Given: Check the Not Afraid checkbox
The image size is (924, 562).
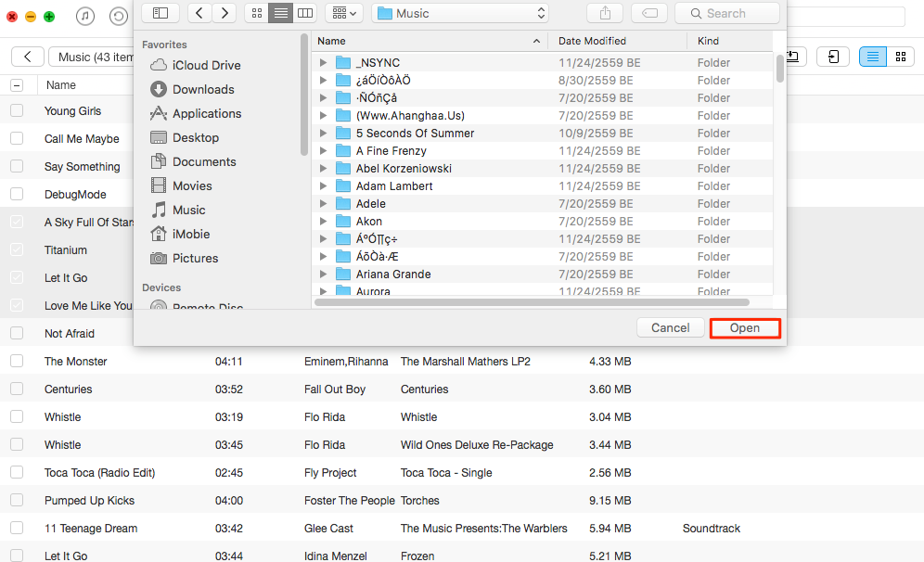Looking at the screenshot, I should click(17, 333).
